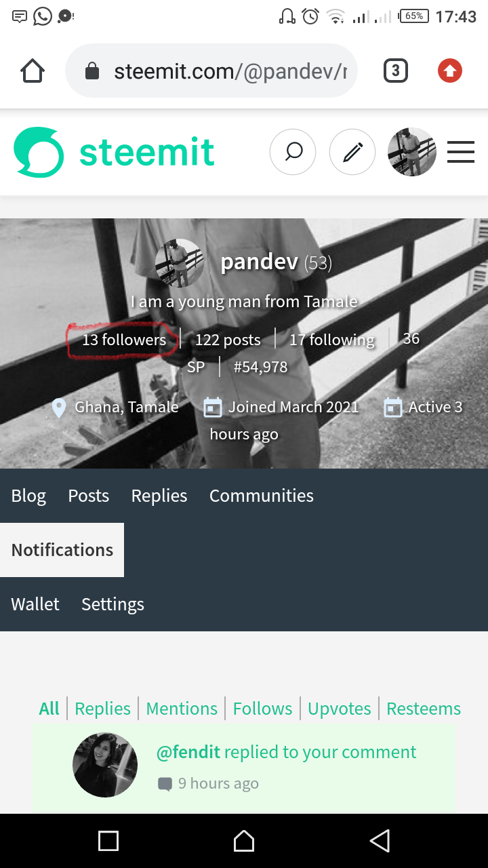
Task: Switch to the Communities tab
Action: [262, 496]
